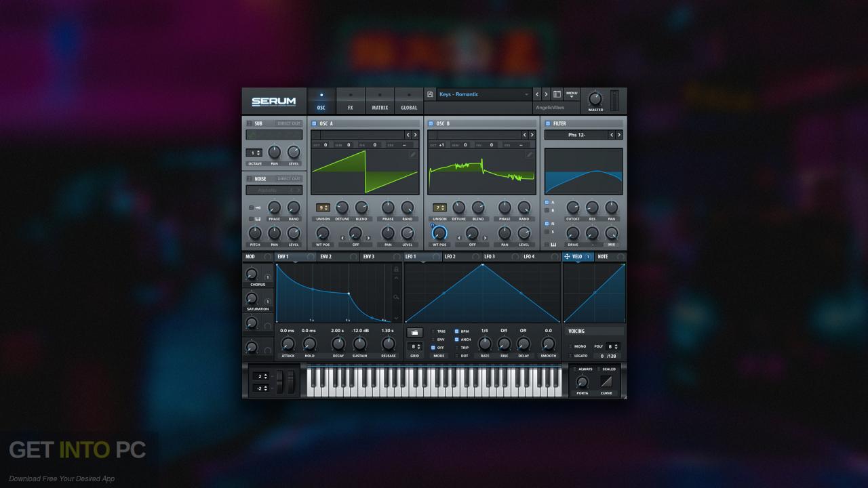This screenshot has width=868, height=488.
Task: Open the Keys - Romantic preset dropdown
Action: [x=484, y=94]
